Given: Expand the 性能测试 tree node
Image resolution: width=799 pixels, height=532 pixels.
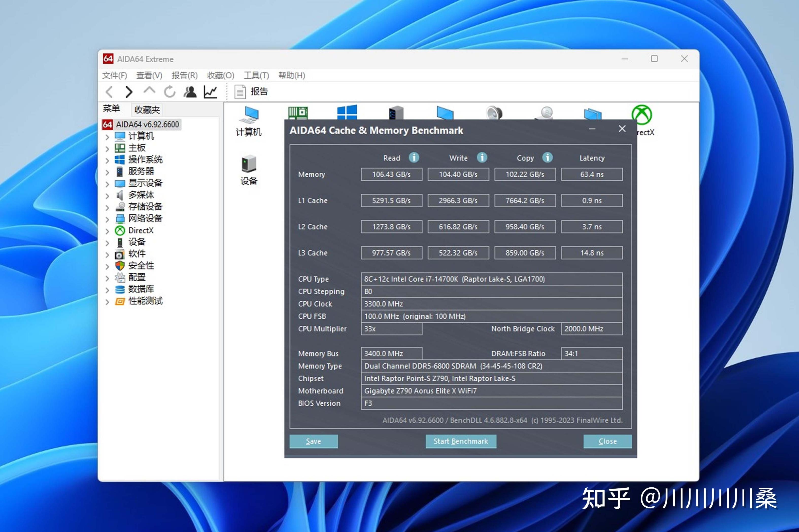Looking at the screenshot, I should tap(107, 302).
